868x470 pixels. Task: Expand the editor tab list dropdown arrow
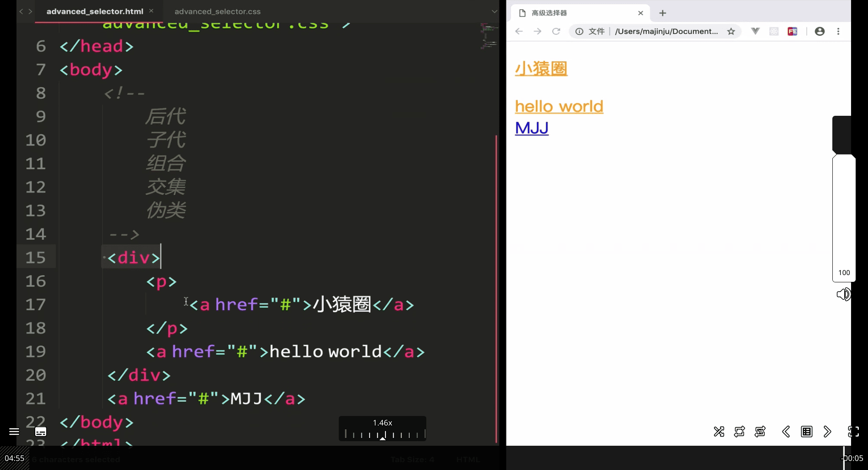[494, 11]
